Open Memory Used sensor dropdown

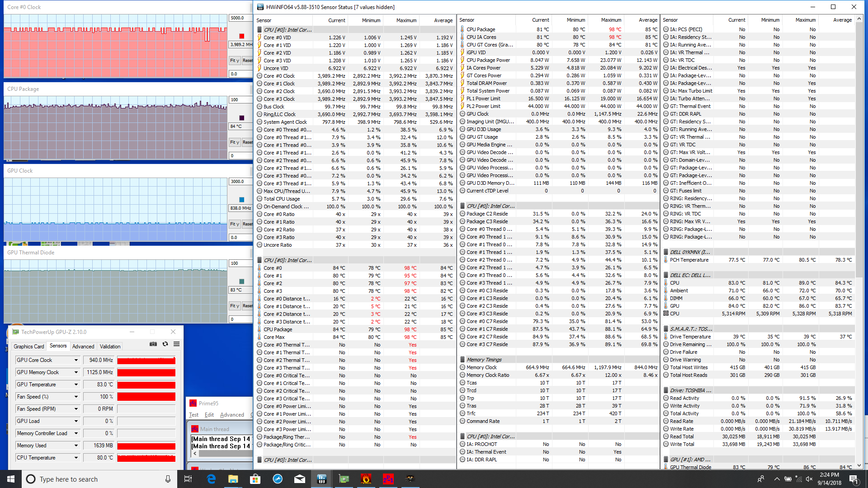coord(76,446)
